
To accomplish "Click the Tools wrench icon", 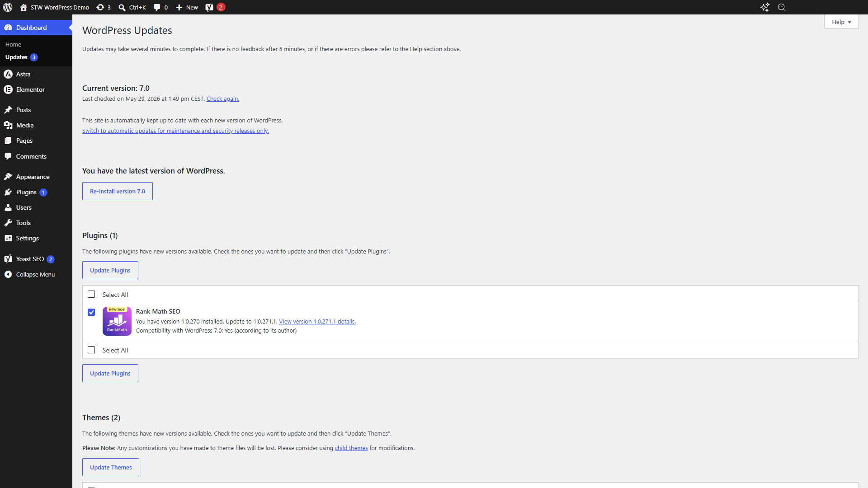I will [x=8, y=223].
